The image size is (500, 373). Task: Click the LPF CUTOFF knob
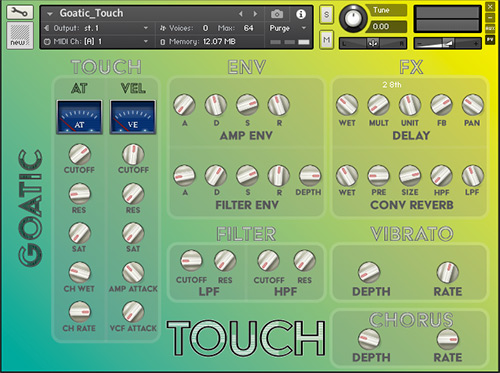click(x=191, y=261)
